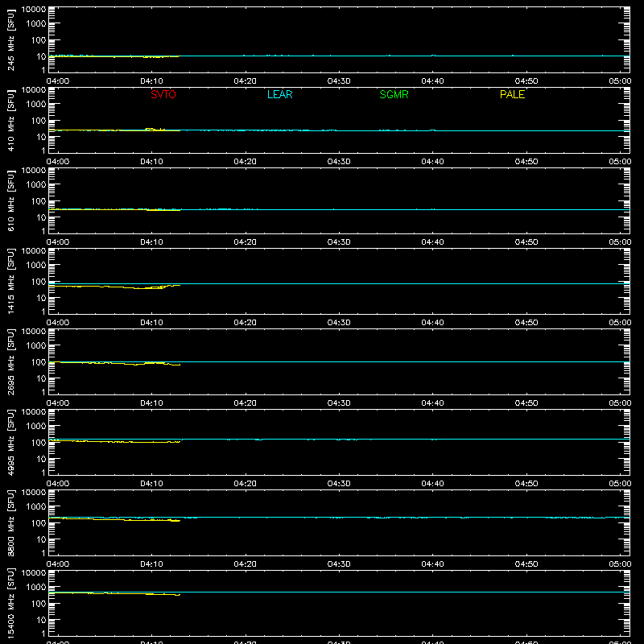
Task: Click 04:30 tick label under 610 MHz plot
Action: tap(339, 242)
